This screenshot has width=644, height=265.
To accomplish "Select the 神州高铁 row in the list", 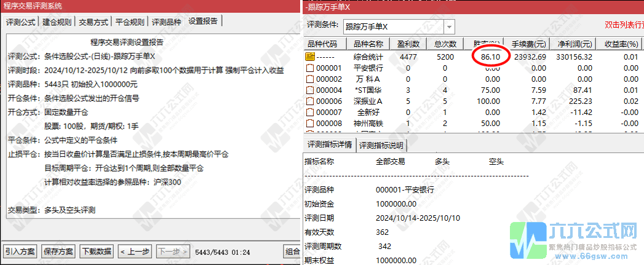I will click(369, 123).
